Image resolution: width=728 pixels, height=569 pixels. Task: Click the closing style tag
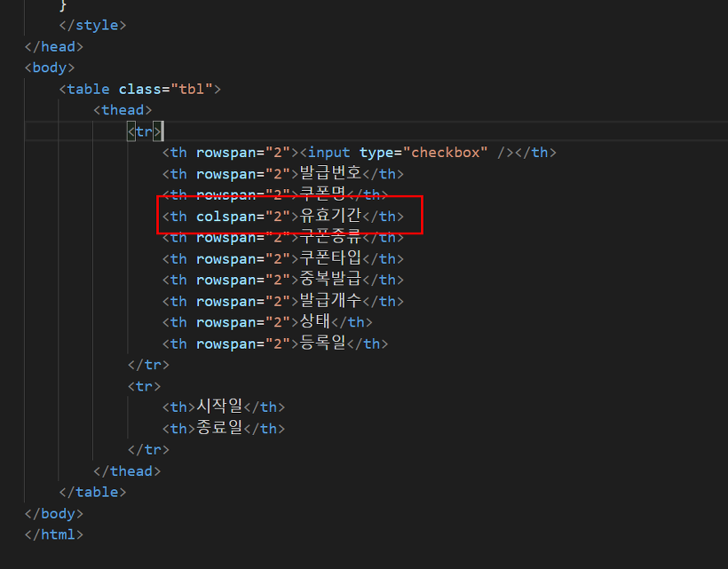pos(92,25)
